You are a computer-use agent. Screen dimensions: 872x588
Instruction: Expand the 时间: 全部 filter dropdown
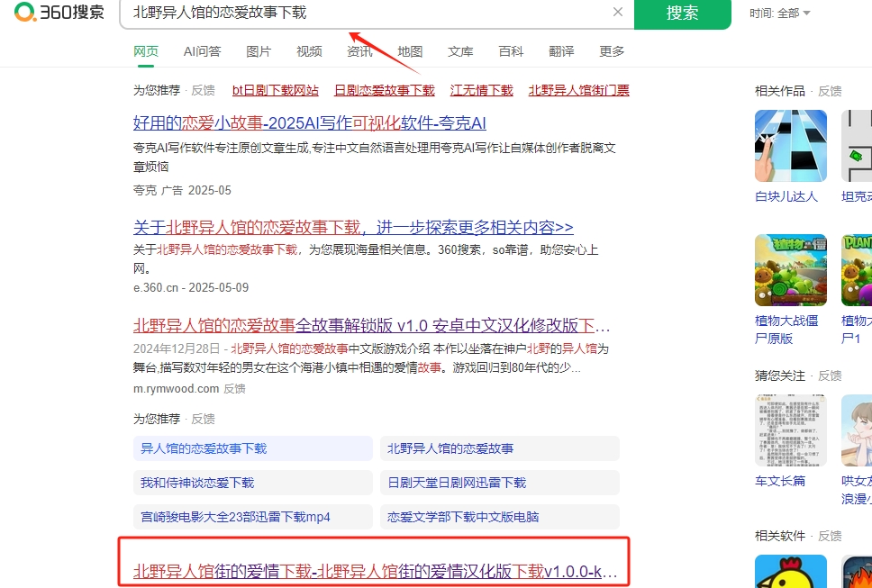point(780,13)
